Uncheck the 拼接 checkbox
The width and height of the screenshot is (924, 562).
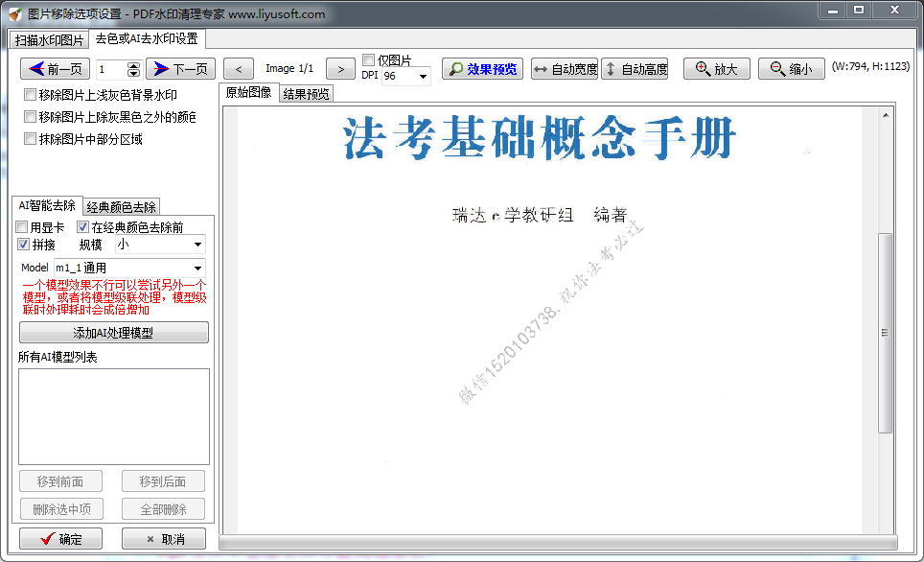(x=23, y=245)
